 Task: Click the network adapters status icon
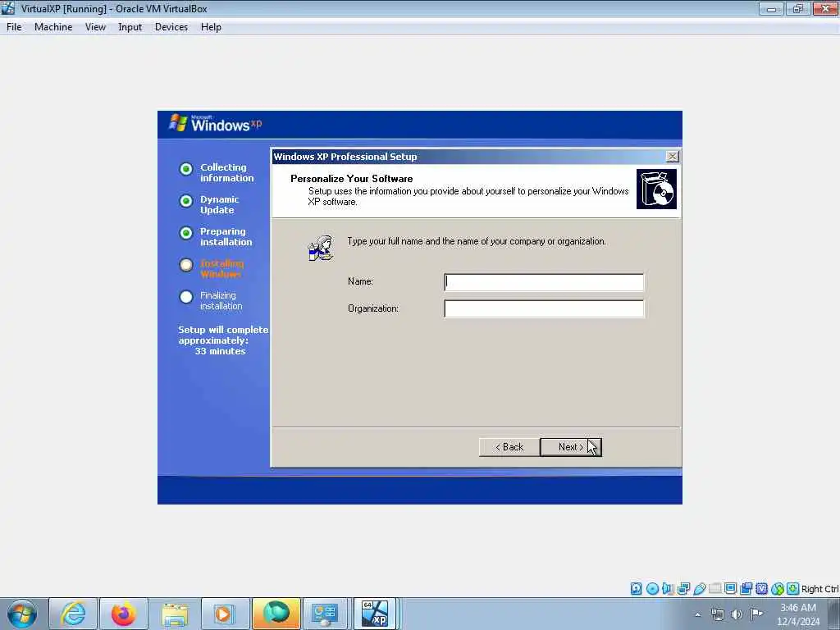683,589
